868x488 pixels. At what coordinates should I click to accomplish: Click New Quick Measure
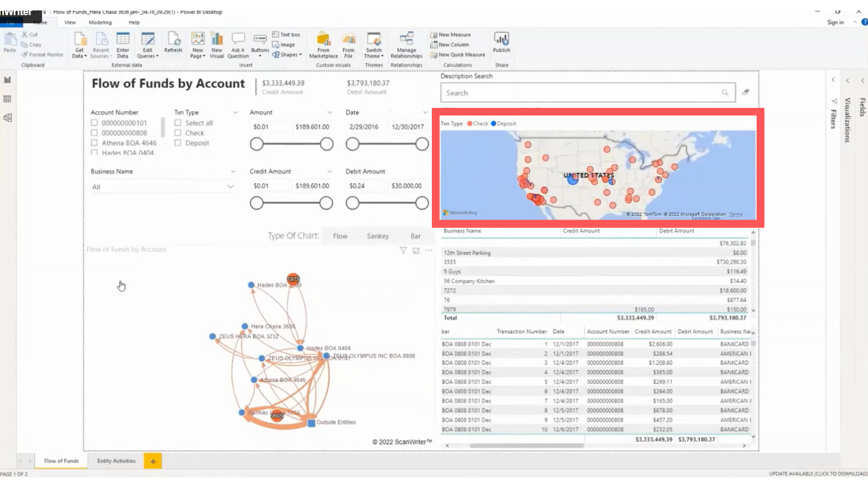458,55
